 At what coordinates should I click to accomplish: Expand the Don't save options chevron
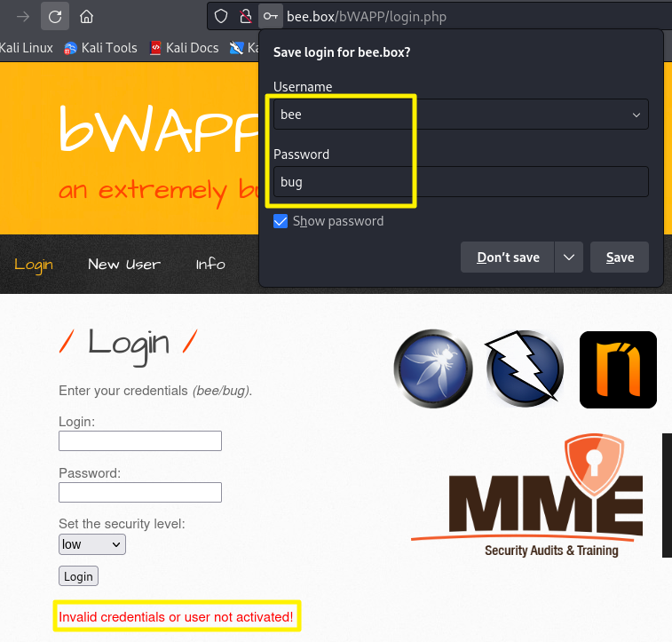coord(569,258)
